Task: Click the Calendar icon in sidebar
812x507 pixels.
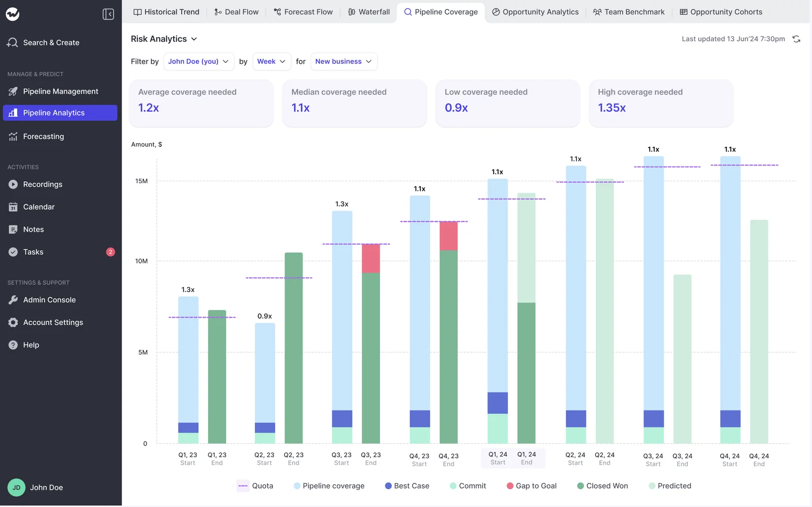Action: click(x=13, y=207)
